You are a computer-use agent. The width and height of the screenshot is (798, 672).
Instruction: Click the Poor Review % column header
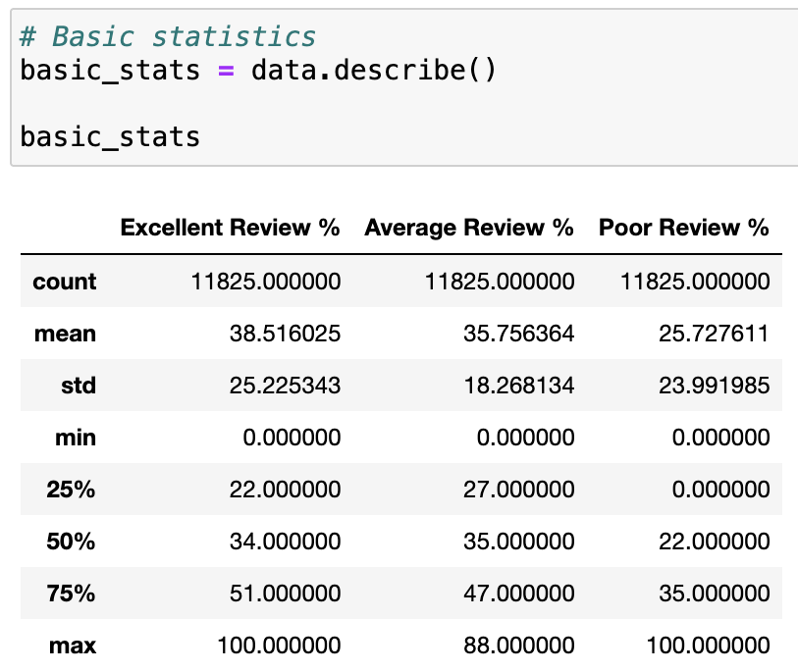coord(683,228)
